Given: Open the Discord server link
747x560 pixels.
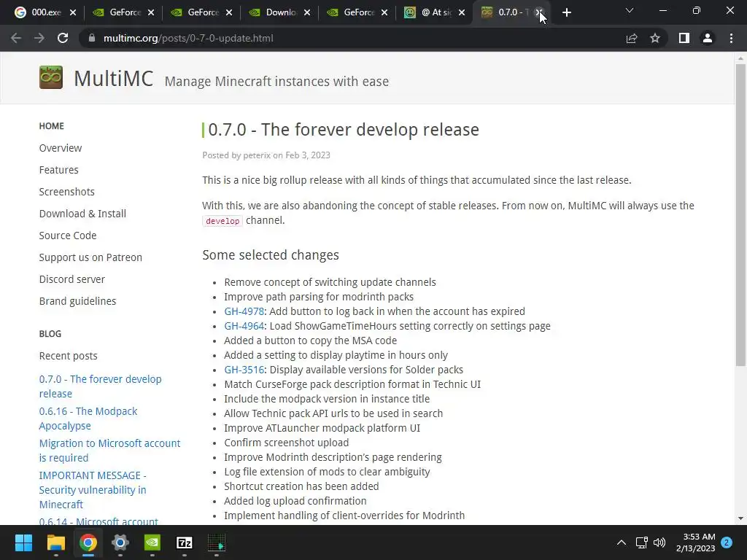Looking at the screenshot, I should tap(72, 279).
